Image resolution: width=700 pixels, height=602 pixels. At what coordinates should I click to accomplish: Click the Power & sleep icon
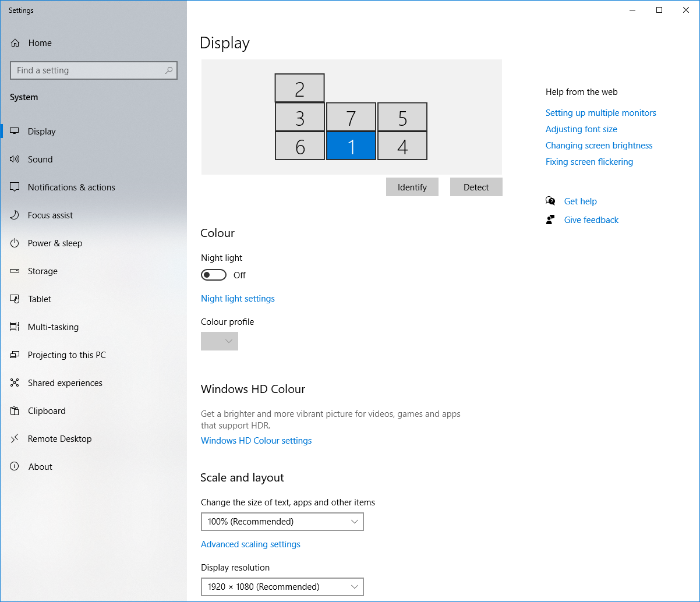15,243
